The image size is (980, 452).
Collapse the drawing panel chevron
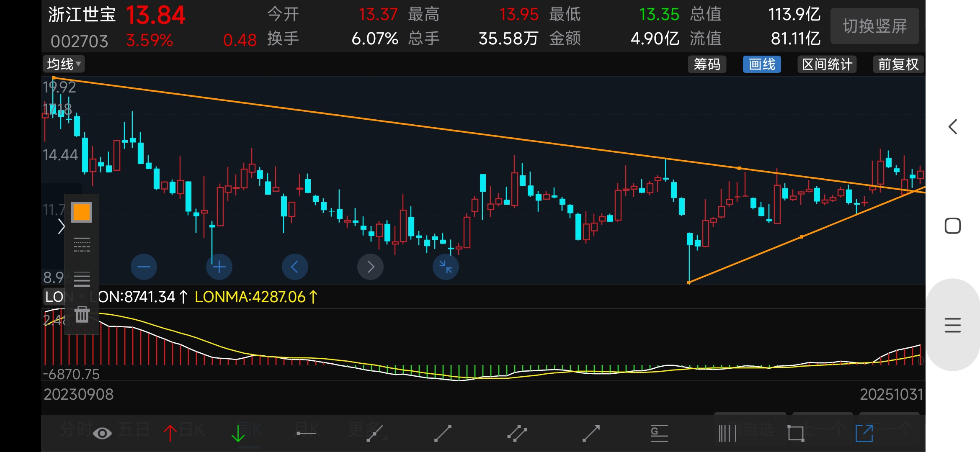click(61, 226)
